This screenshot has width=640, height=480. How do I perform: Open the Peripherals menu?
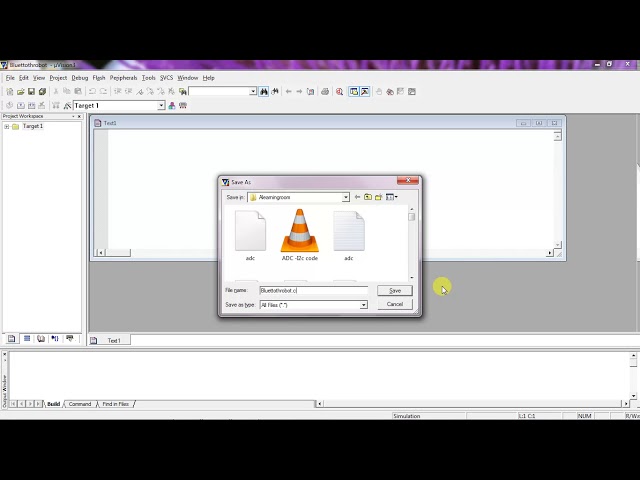coord(123,78)
